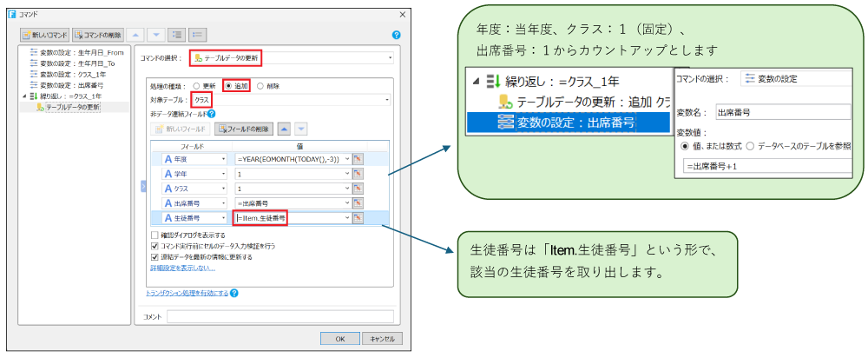Select the 更新 radio button
The image size is (868, 358).
click(x=196, y=86)
